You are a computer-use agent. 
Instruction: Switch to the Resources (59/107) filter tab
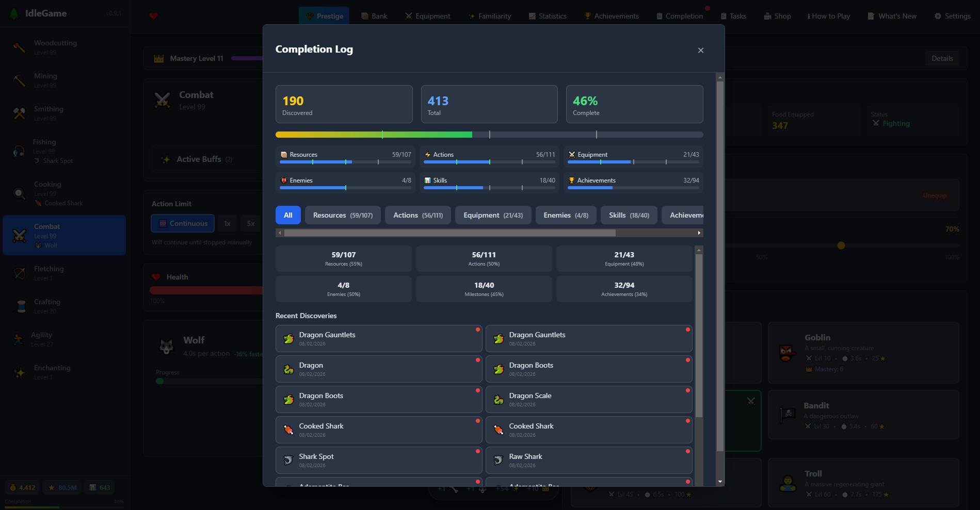click(342, 215)
